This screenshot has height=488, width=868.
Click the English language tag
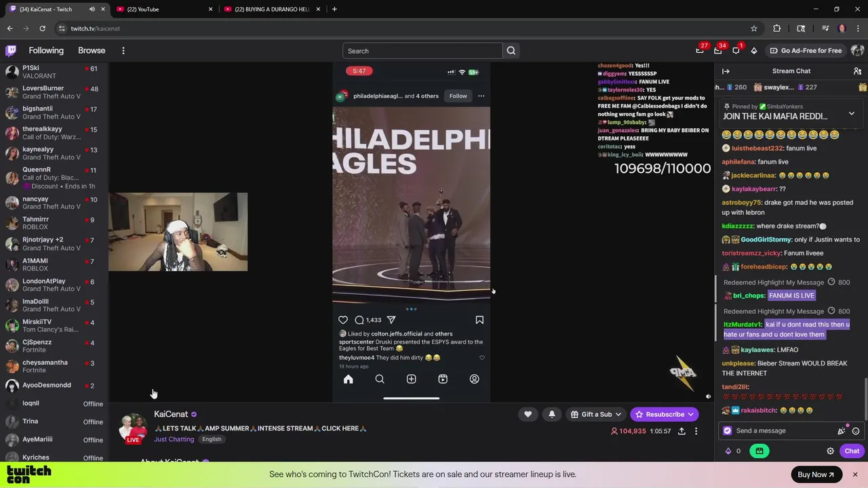tap(212, 439)
